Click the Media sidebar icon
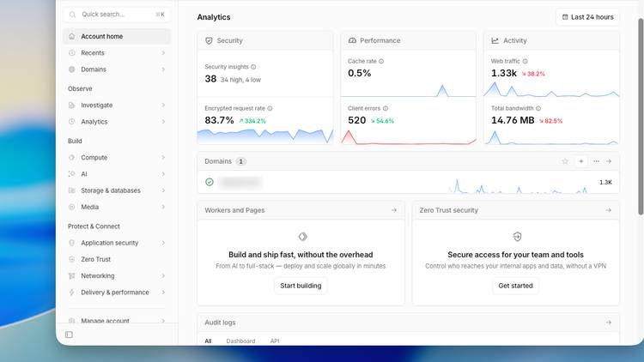The height and width of the screenshot is (362, 644). [x=72, y=207]
